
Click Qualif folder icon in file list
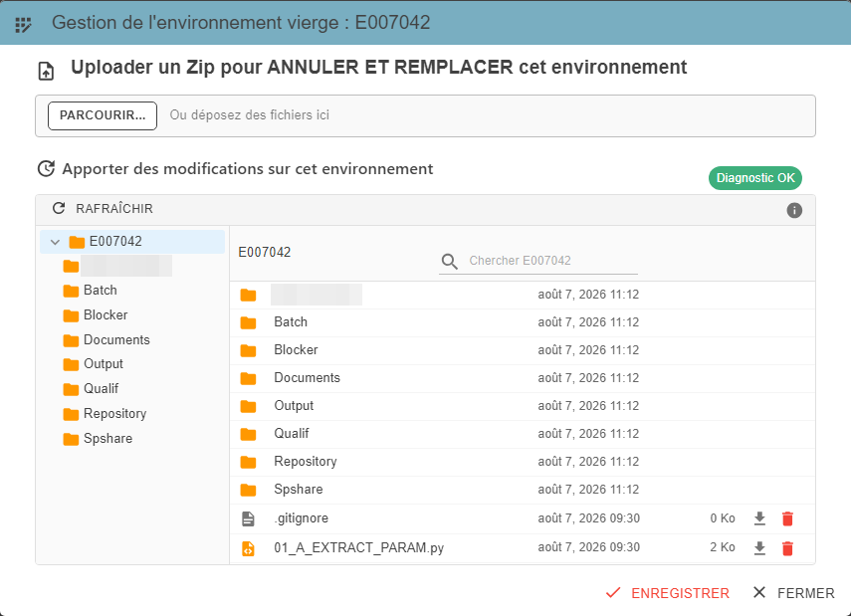coord(248,434)
